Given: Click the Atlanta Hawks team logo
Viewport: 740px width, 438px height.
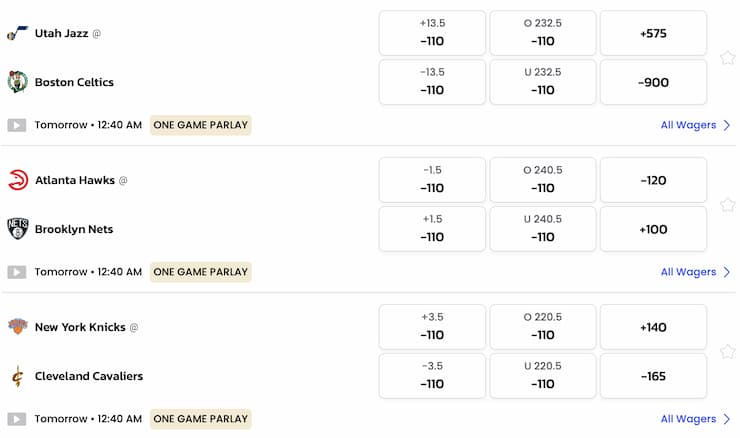Looking at the screenshot, I should (17, 180).
